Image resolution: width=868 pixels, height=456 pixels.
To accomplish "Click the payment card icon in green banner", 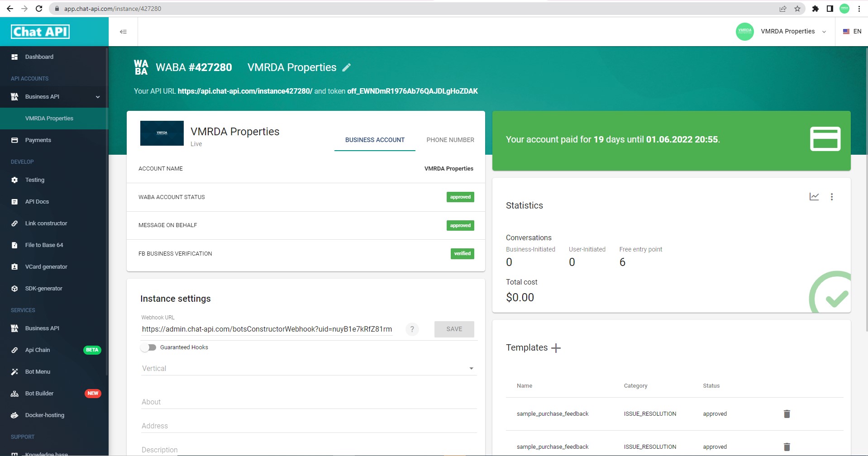I will (x=825, y=139).
